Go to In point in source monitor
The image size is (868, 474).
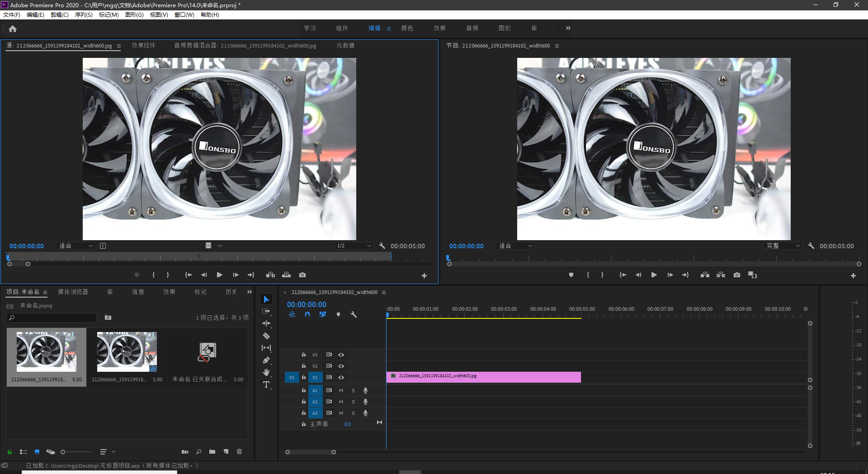(188, 275)
